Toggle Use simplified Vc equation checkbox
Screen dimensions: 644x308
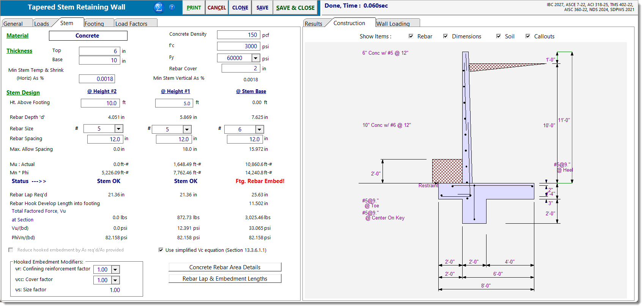pos(161,250)
